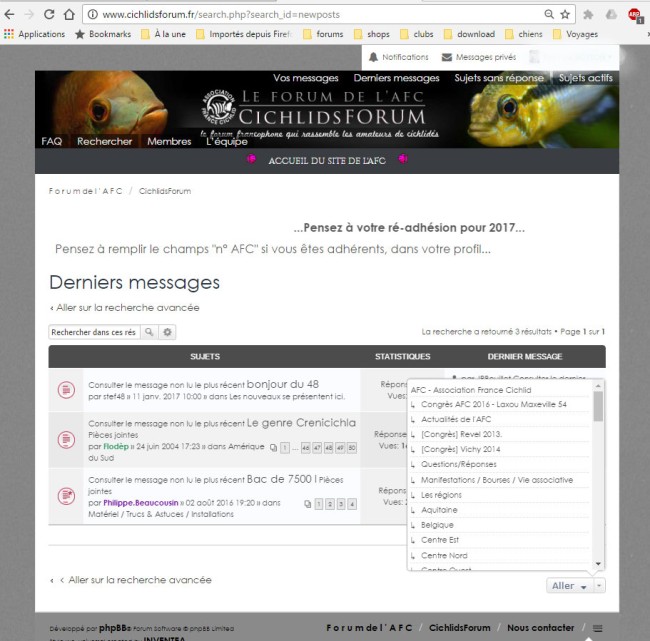The width and height of the screenshot is (650, 641).
Task: Click the Notifications bell icon
Action: 373,57
